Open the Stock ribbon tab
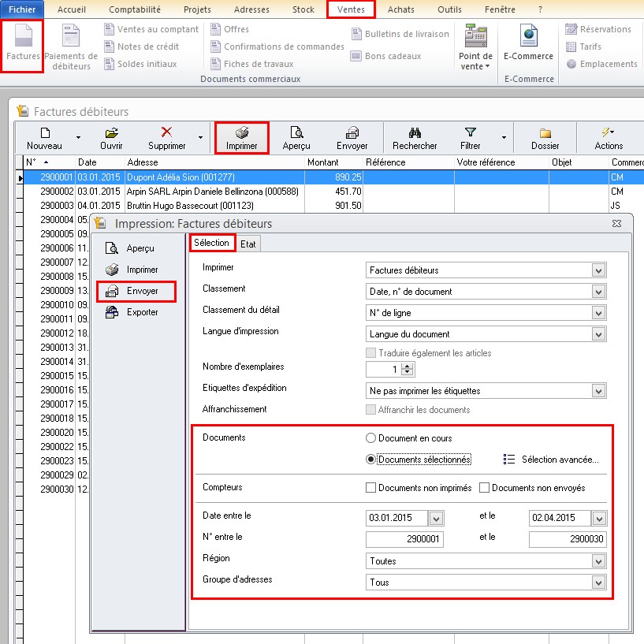 [x=303, y=9]
